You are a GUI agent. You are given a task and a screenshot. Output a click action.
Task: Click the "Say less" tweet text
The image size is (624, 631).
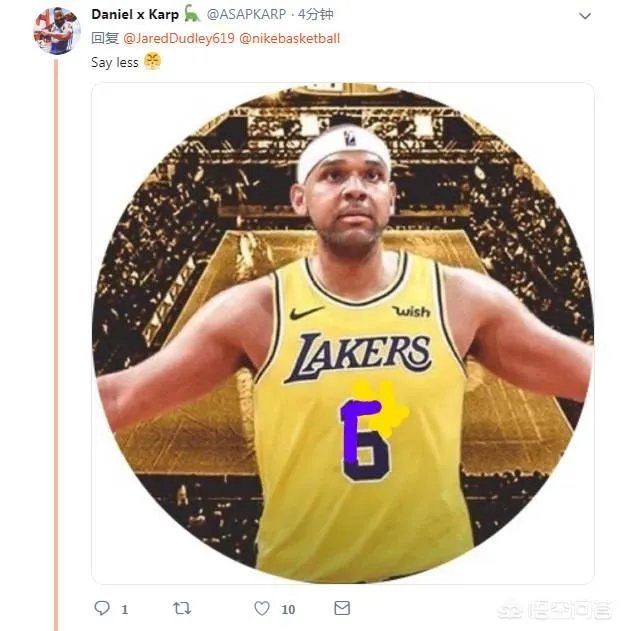click(x=115, y=62)
